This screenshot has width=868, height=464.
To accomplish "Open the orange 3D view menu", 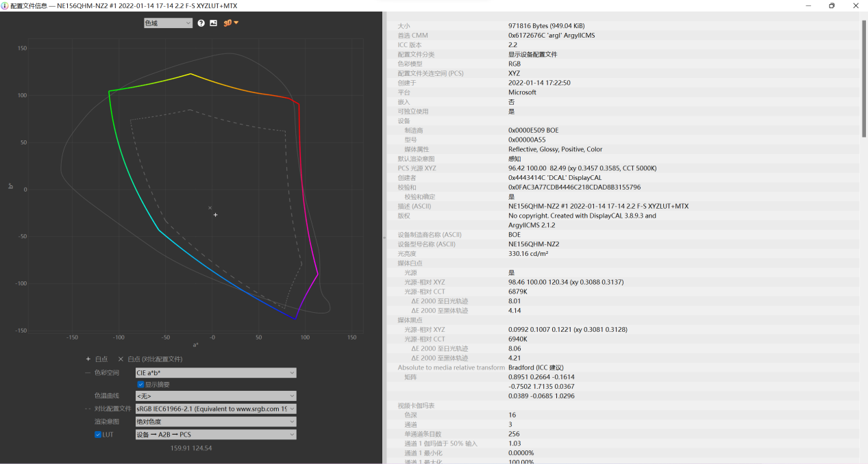I will pos(230,23).
